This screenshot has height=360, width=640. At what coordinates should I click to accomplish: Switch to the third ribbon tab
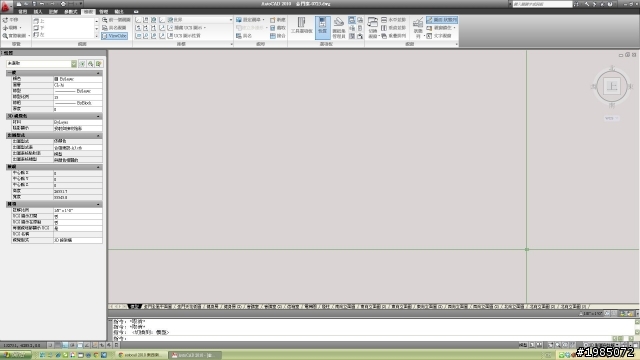[x=53, y=12]
